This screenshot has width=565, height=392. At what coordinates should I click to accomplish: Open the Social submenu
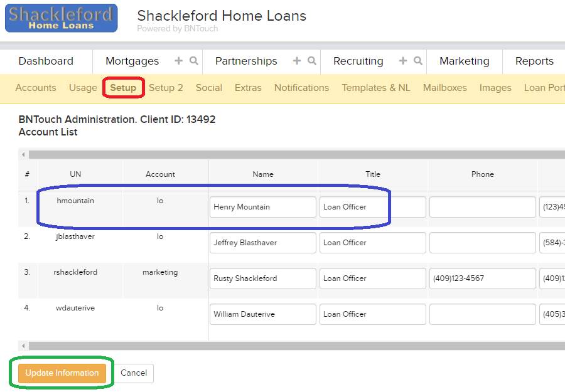(209, 88)
